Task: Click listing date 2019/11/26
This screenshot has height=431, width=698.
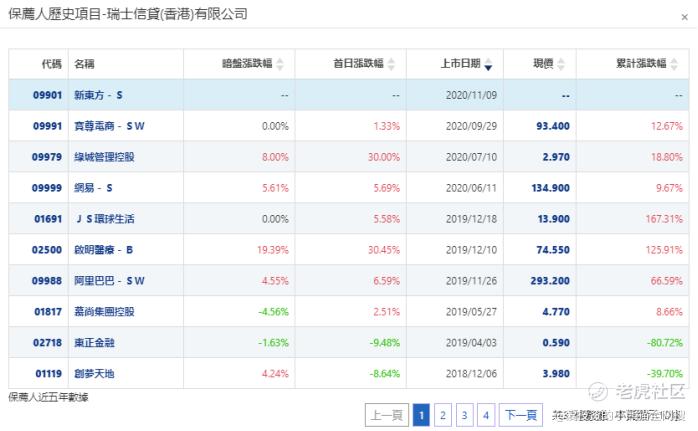Action: pos(471,281)
